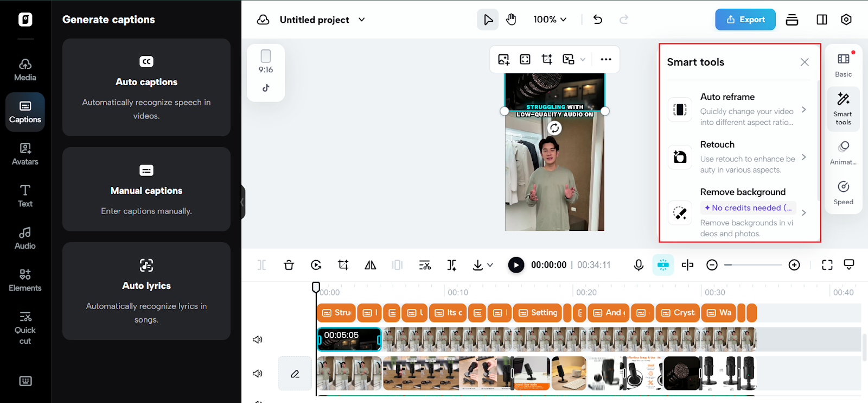Open the Speed tab

click(x=844, y=193)
